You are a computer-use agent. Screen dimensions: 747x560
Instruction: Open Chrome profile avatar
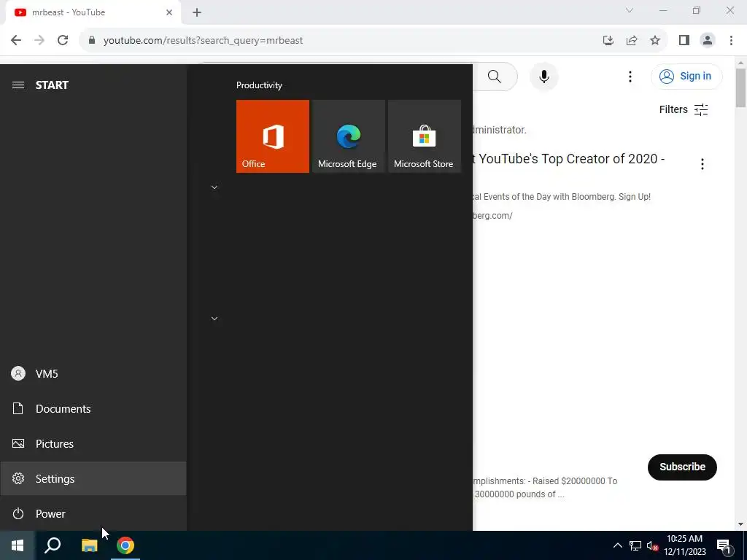[708, 41]
